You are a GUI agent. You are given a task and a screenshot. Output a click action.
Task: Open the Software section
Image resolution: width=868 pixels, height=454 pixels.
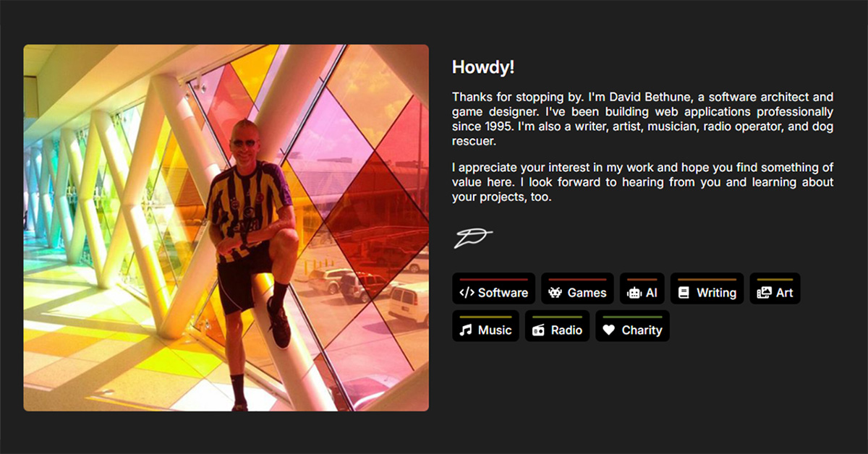[x=494, y=288]
